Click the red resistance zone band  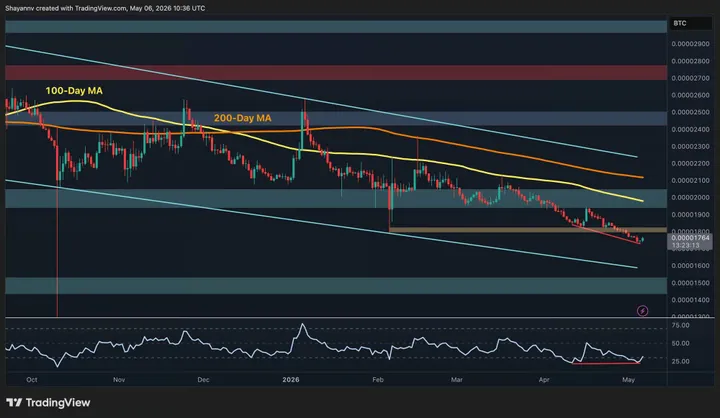coord(336,73)
